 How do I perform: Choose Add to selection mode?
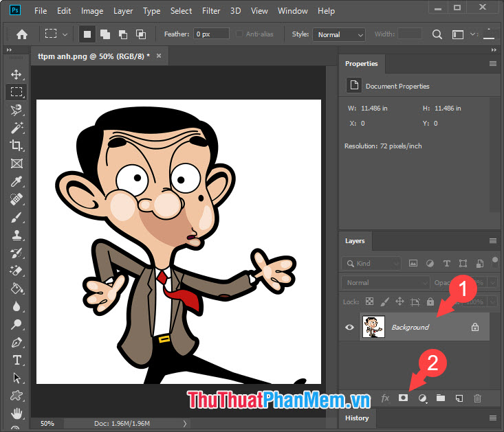[x=105, y=34]
